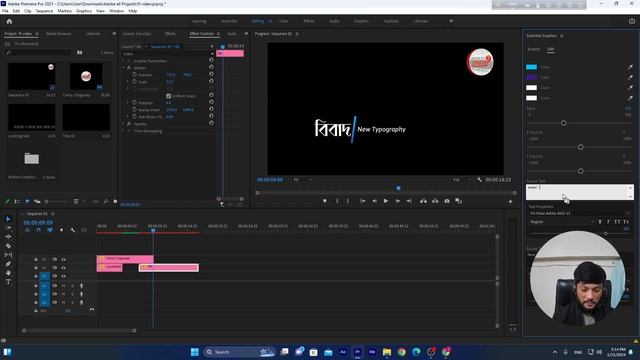The image size is (640, 360).
Task: Toggle Position animation stopwatch
Action: [134, 75]
